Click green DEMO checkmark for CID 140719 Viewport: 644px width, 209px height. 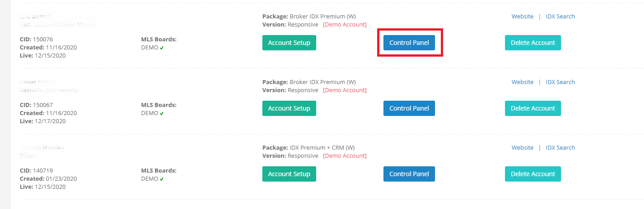click(x=161, y=179)
